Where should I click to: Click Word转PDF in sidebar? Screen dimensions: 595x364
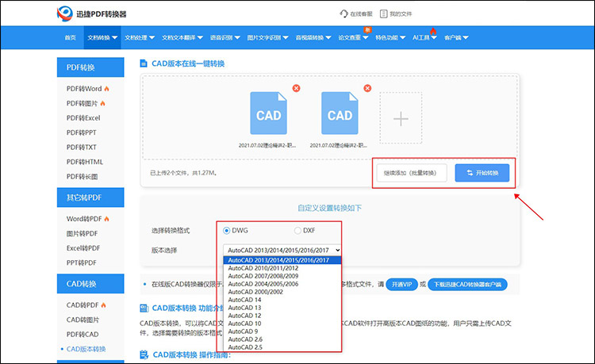coord(84,219)
